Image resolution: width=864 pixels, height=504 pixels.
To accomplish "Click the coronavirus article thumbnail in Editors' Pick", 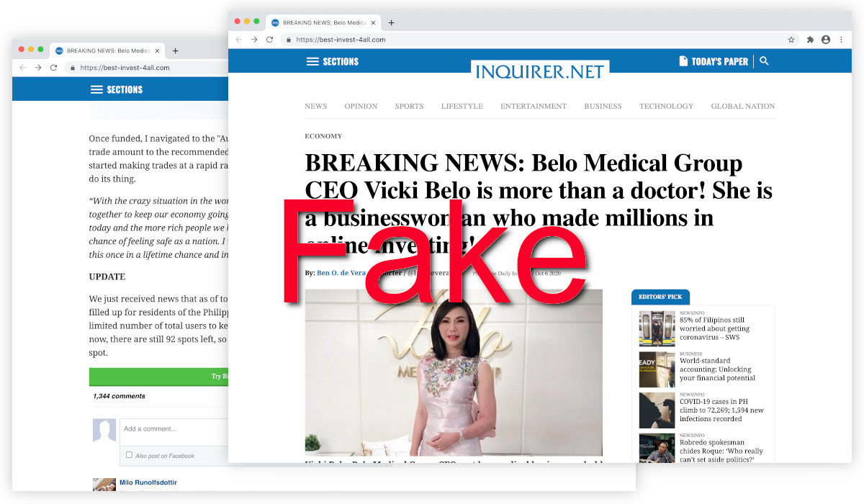I will pos(657,329).
